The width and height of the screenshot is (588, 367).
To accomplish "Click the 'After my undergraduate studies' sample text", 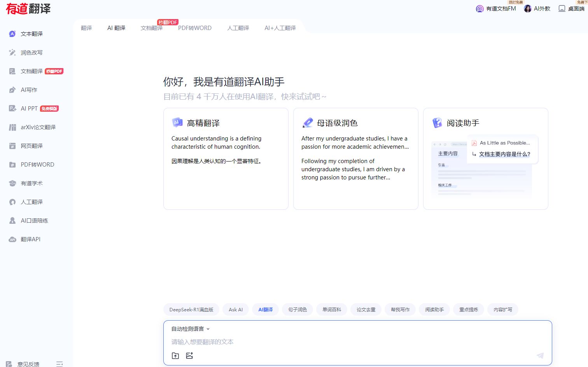I will tap(355, 142).
